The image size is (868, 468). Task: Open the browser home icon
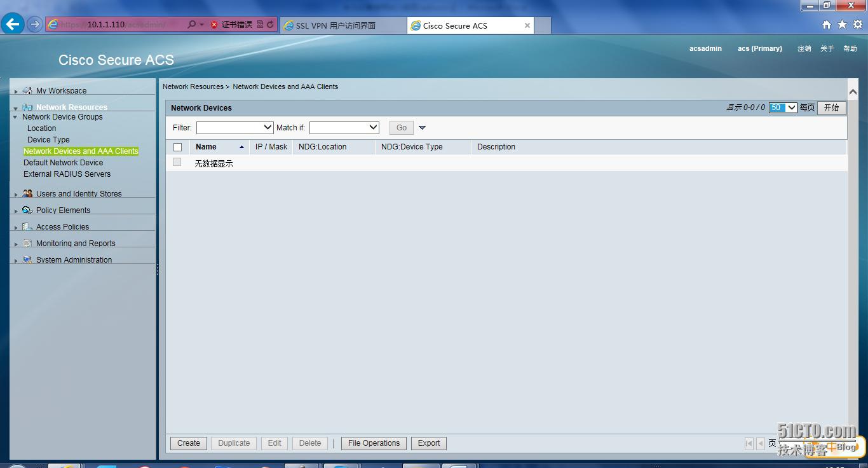(827, 24)
